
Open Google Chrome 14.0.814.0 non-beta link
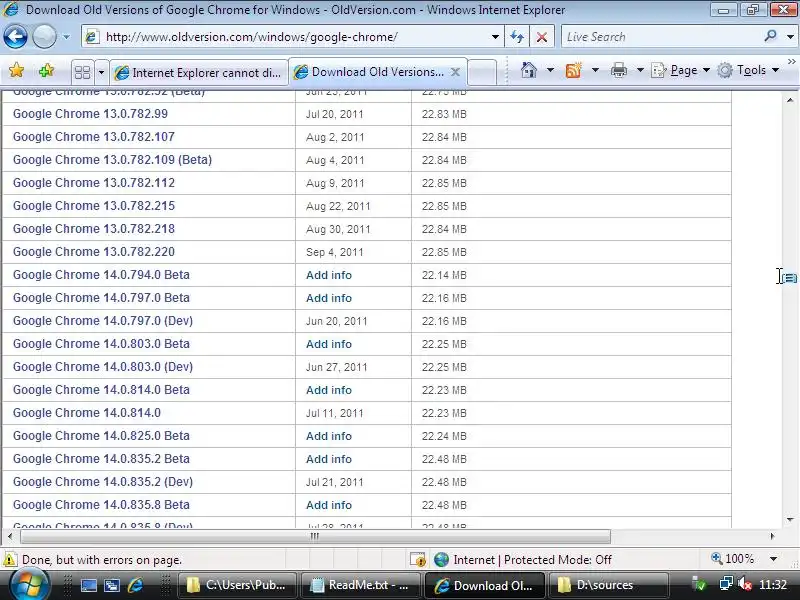point(87,412)
